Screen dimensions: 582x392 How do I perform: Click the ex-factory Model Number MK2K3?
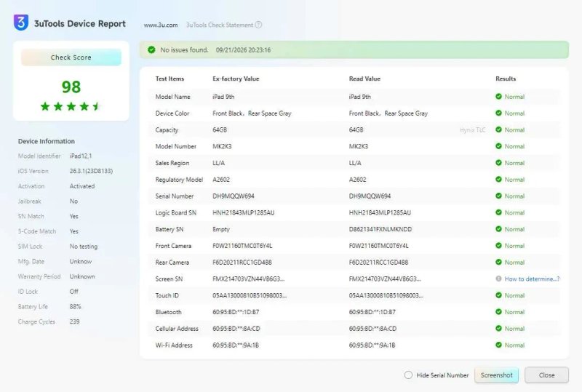click(x=222, y=146)
